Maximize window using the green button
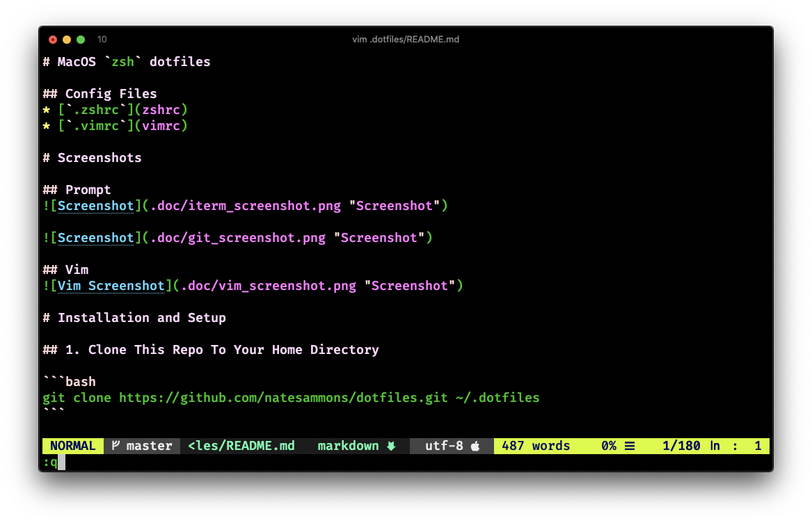 pos(81,40)
